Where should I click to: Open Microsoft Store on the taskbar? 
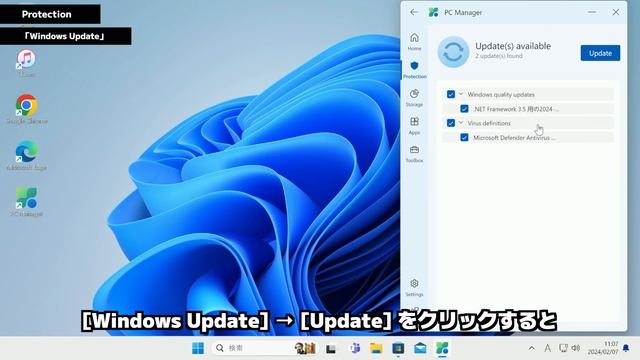[x=398, y=348]
